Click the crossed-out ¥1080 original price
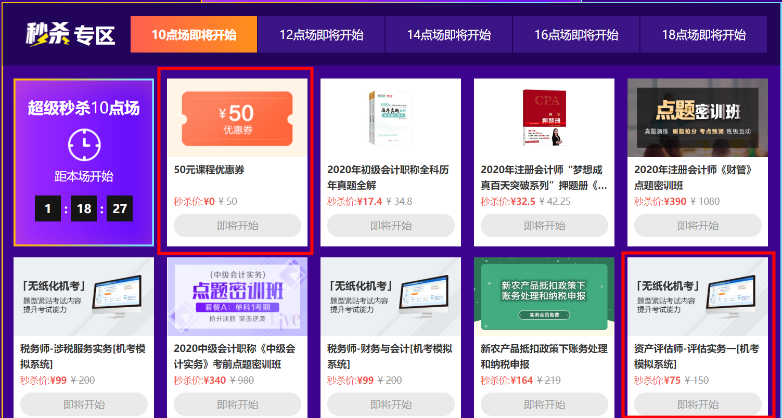 click(705, 202)
